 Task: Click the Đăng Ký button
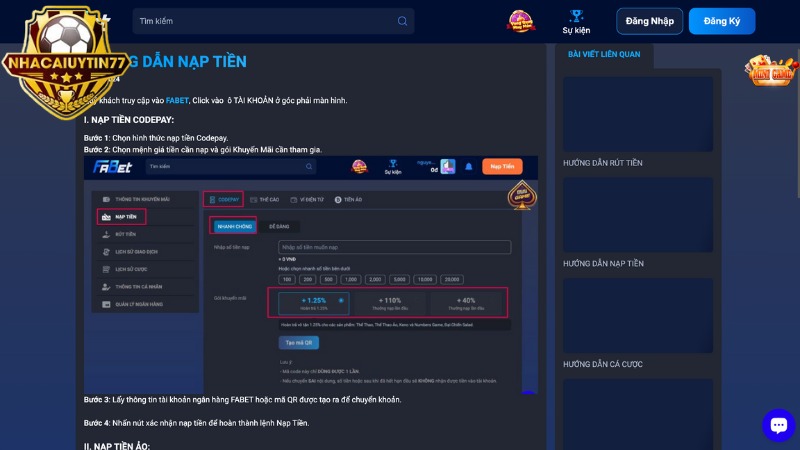tap(721, 21)
